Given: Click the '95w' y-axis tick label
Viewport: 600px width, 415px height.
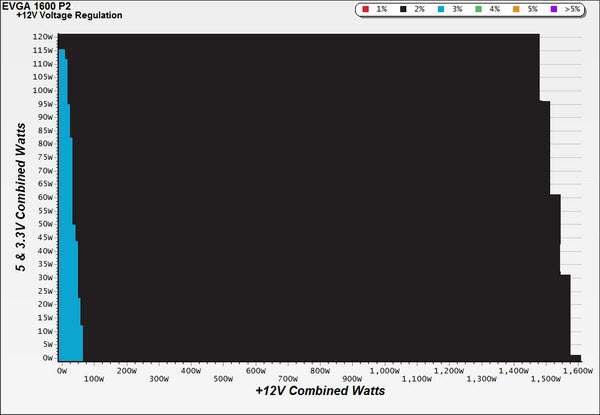Looking at the screenshot, I should (44, 104).
